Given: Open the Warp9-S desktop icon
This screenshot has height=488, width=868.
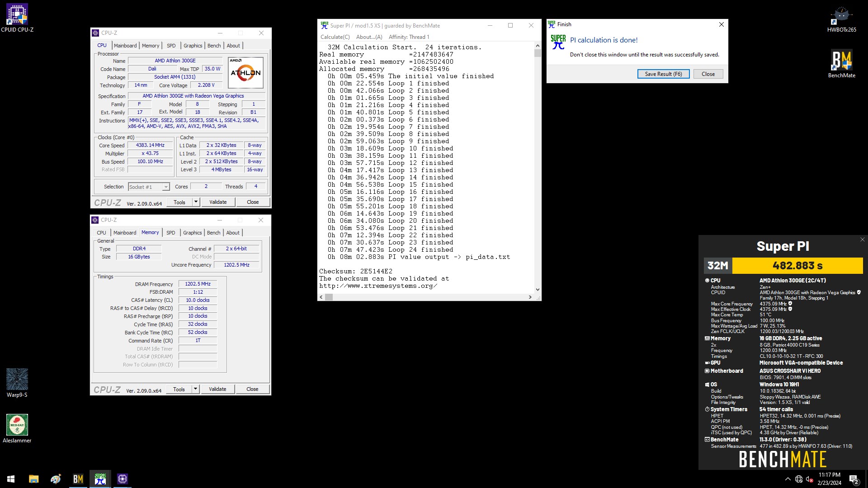Looking at the screenshot, I should (x=17, y=383).
